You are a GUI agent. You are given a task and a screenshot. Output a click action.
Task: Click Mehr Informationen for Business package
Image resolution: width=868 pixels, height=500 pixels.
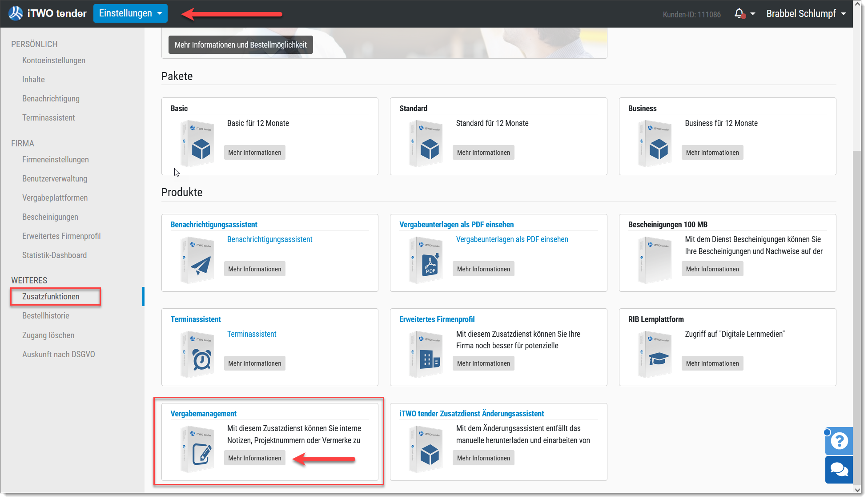click(712, 153)
